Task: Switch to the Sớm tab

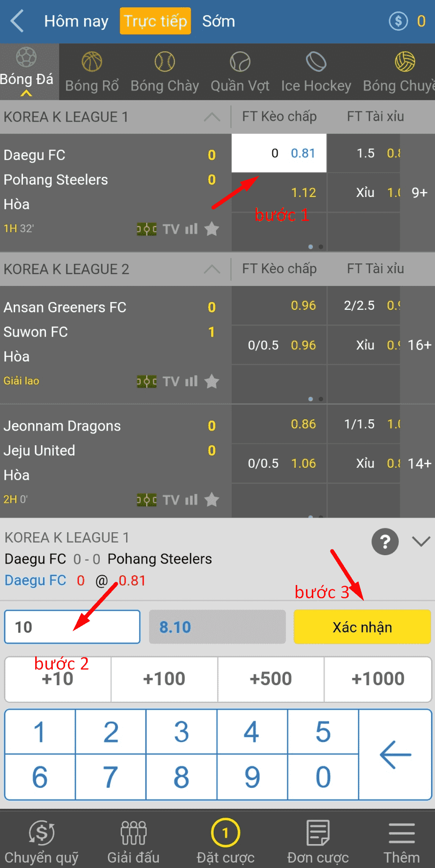Action: (x=218, y=22)
